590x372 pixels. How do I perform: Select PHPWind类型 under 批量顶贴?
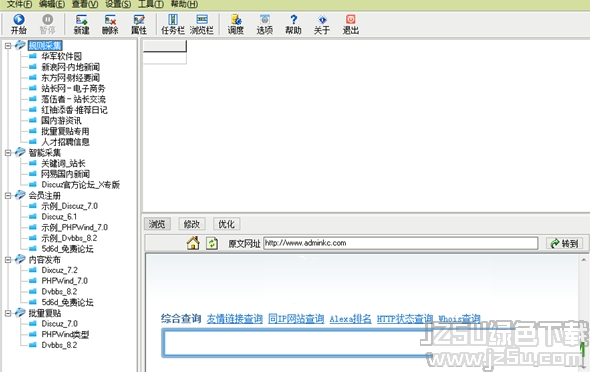(x=65, y=334)
